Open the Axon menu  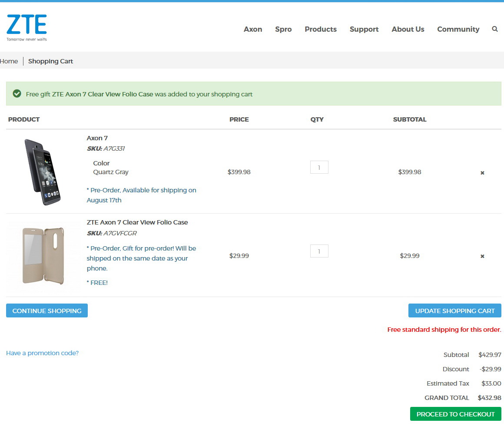[253, 29]
